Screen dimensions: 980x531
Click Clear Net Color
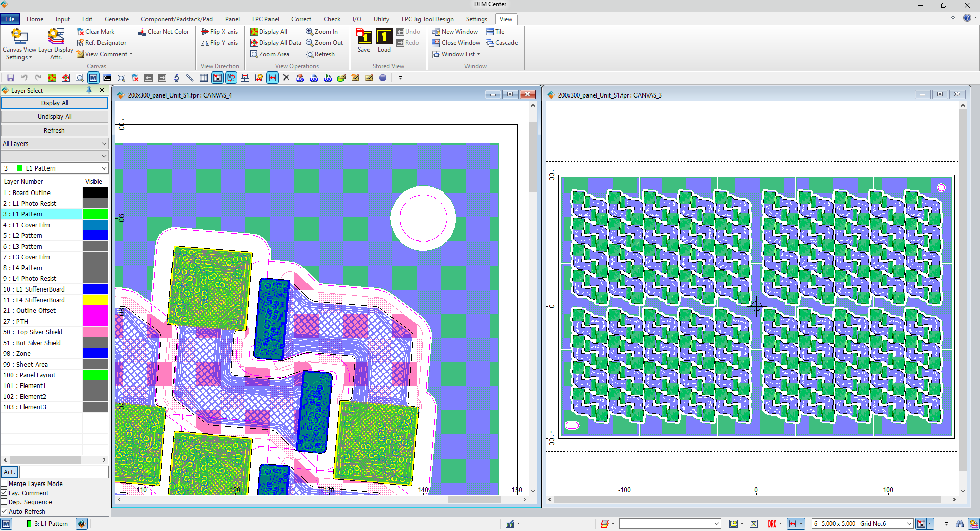(164, 32)
